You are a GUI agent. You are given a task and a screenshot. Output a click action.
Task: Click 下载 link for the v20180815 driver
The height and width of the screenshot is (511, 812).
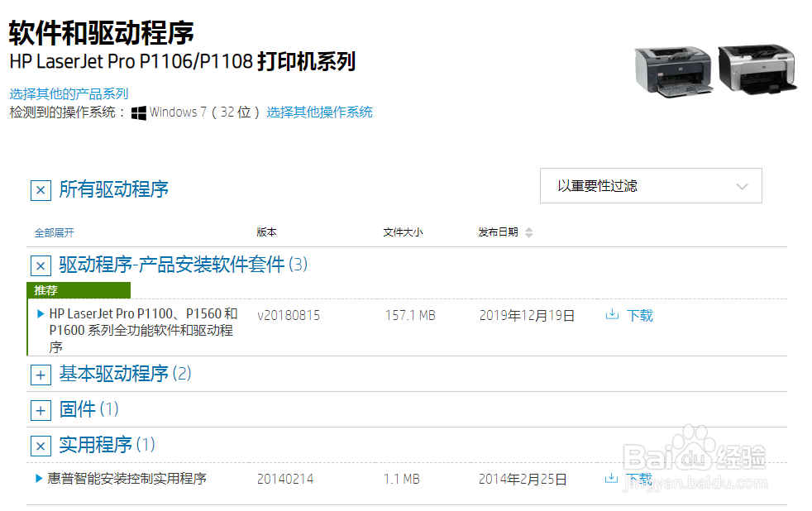coord(640,315)
